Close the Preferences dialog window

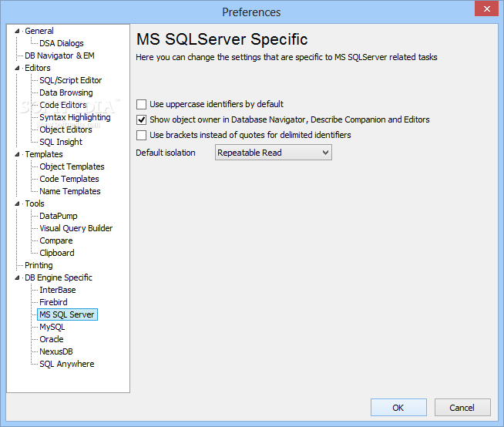coord(485,11)
